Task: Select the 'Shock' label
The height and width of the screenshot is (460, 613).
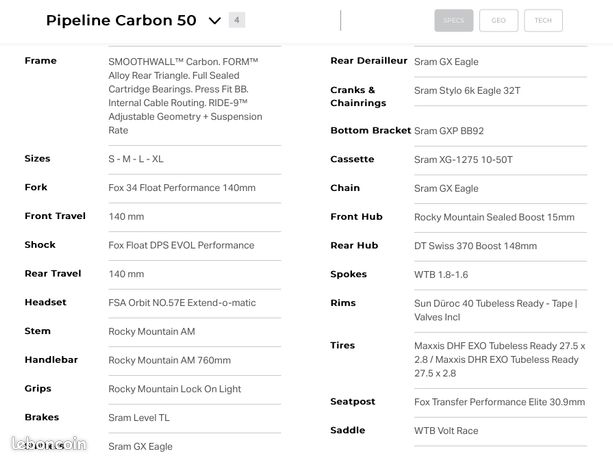Action: pyautogui.click(x=40, y=245)
